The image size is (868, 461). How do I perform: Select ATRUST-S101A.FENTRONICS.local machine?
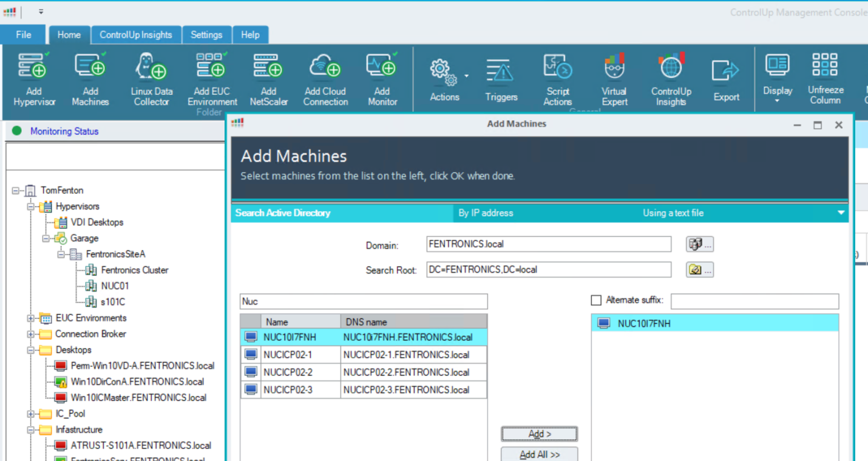point(141,445)
